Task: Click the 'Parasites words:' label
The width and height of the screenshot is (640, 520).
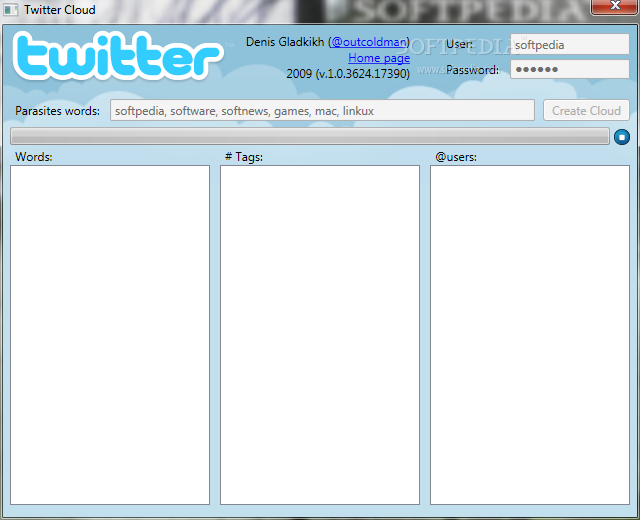Action: (58, 111)
